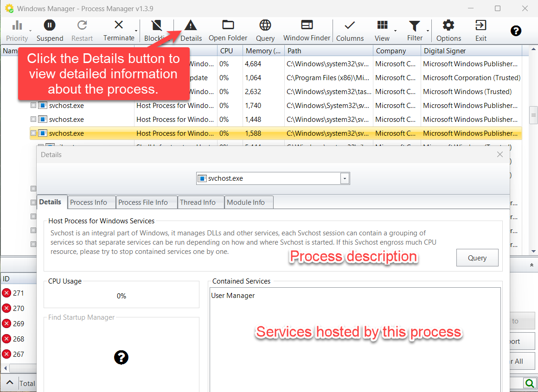Click the Microsoft Windows (Trusted) signer cell

tap(468, 91)
